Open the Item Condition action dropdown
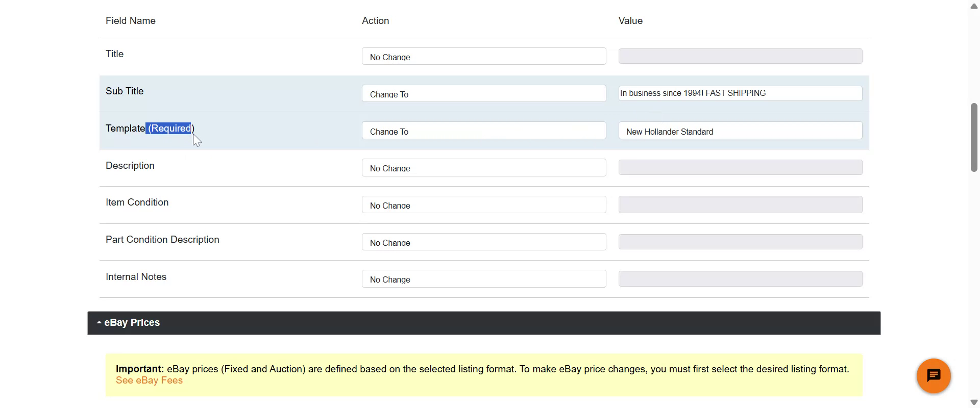 pos(484,205)
